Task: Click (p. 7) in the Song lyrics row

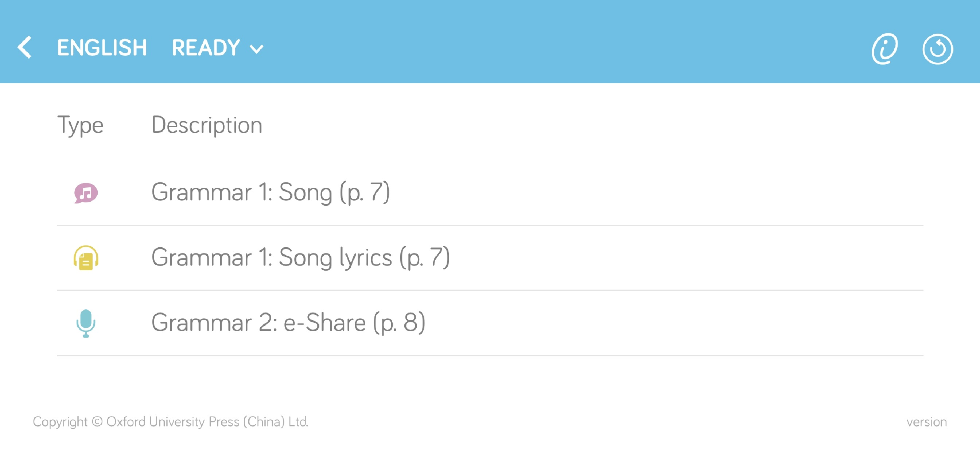Action: pos(425,258)
